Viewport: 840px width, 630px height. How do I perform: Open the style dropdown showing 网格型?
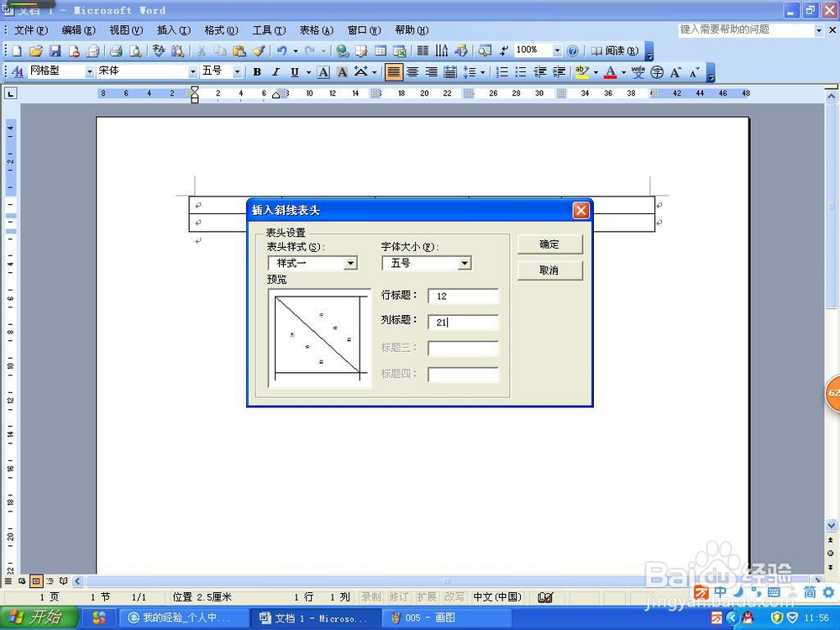[x=89, y=71]
